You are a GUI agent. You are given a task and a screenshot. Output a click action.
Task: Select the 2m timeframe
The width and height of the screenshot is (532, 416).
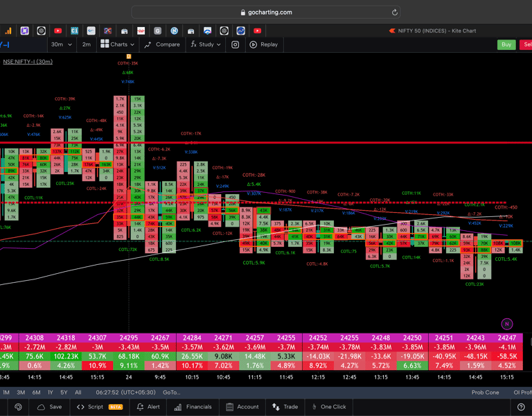pyautogui.click(x=87, y=44)
